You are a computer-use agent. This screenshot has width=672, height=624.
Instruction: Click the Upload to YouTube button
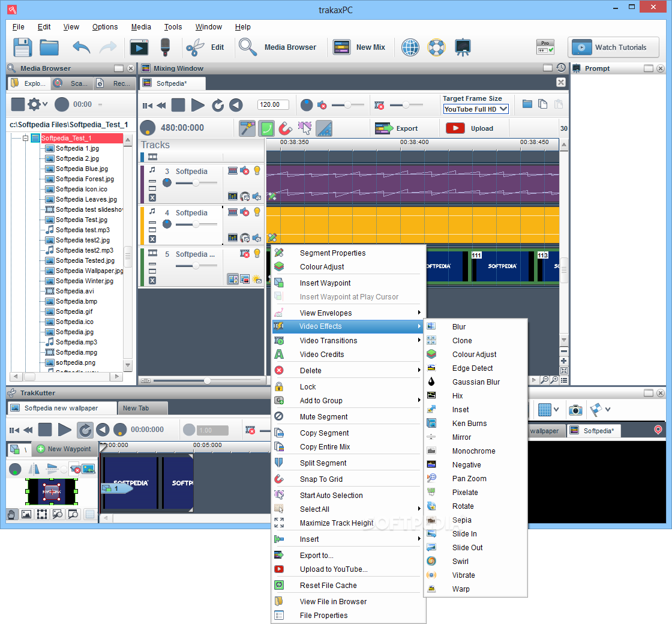pyautogui.click(x=470, y=128)
